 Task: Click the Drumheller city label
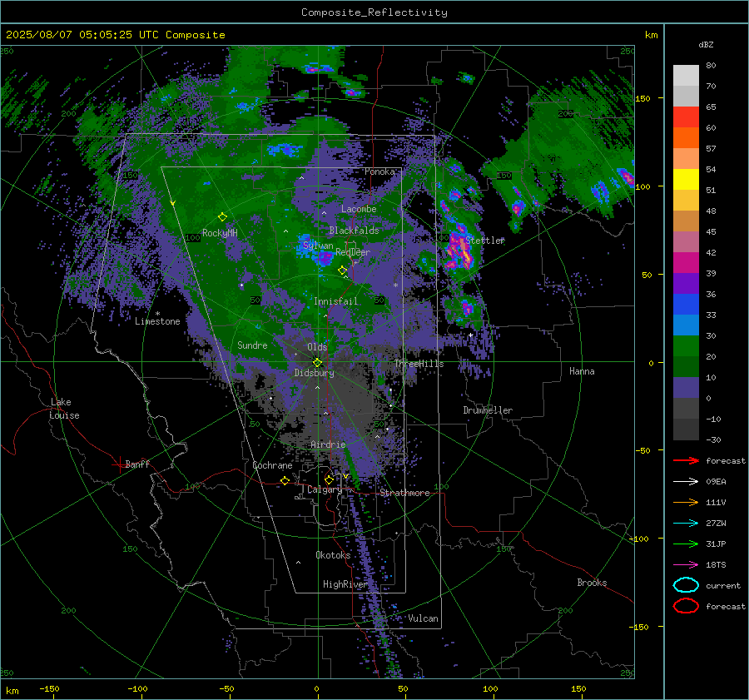pyautogui.click(x=488, y=410)
